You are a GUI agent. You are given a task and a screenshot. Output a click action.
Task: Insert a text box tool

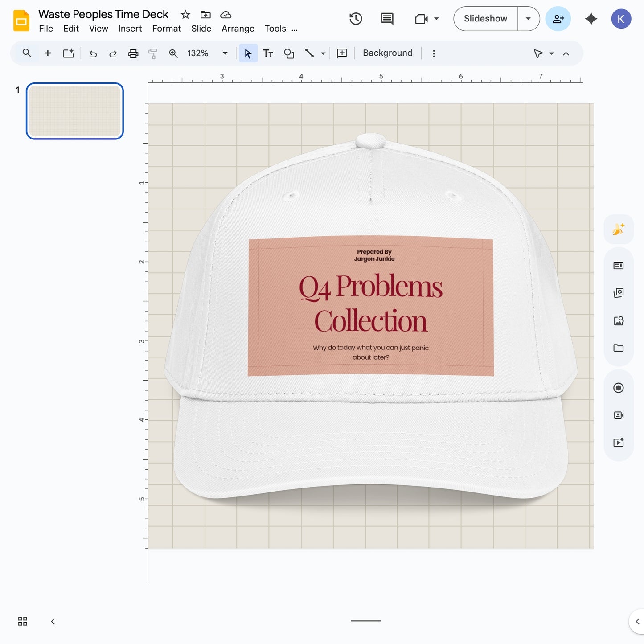[x=268, y=53]
